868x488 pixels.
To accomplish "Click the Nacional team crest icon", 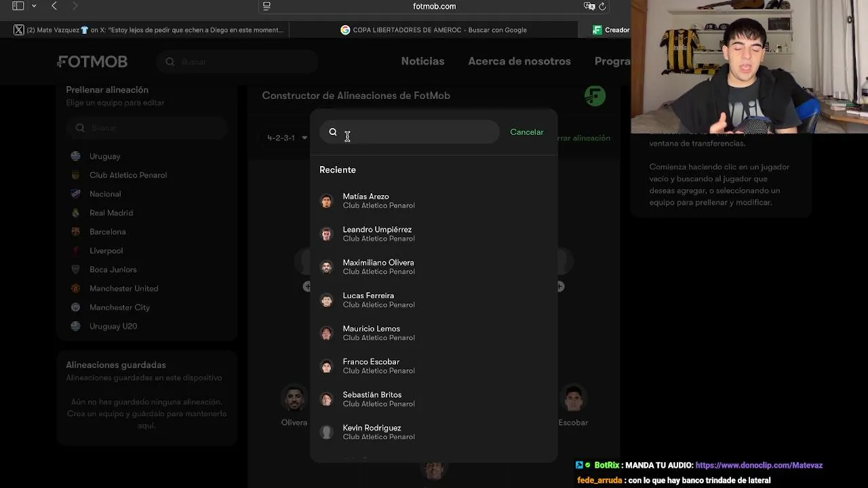I will point(75,194).
